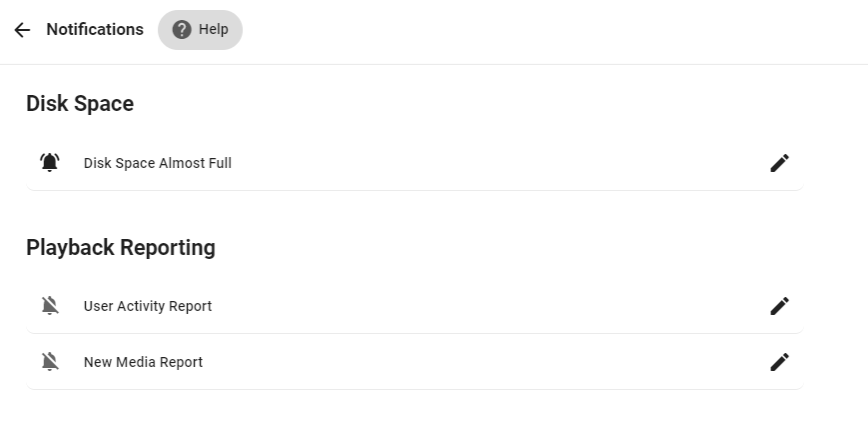Click the "Disk Space Almost Full" label
The image size is (868, 428).
click(158, 163)
